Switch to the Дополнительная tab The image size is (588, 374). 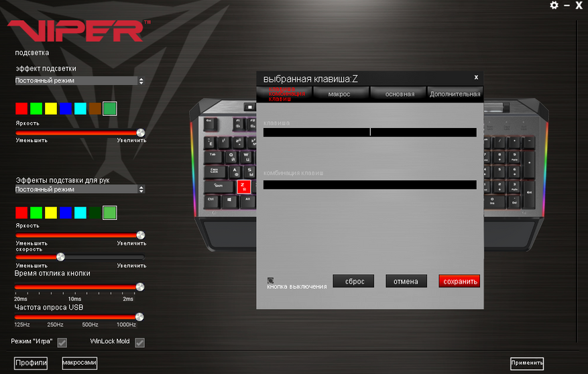pos(455,94)
